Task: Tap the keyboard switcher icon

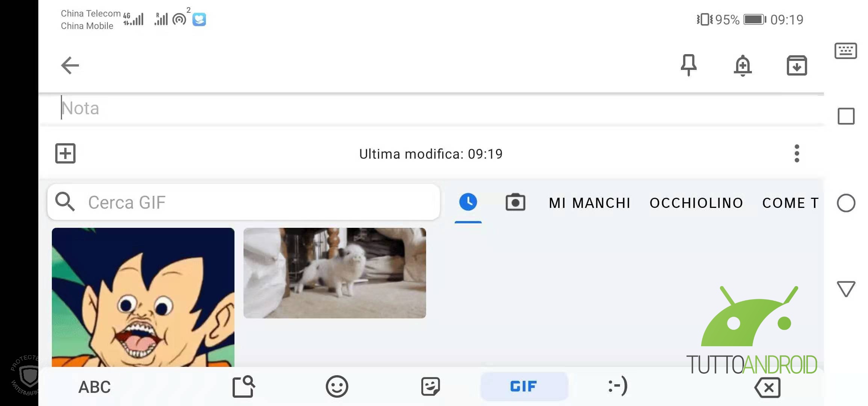Action: click(845, 51)
